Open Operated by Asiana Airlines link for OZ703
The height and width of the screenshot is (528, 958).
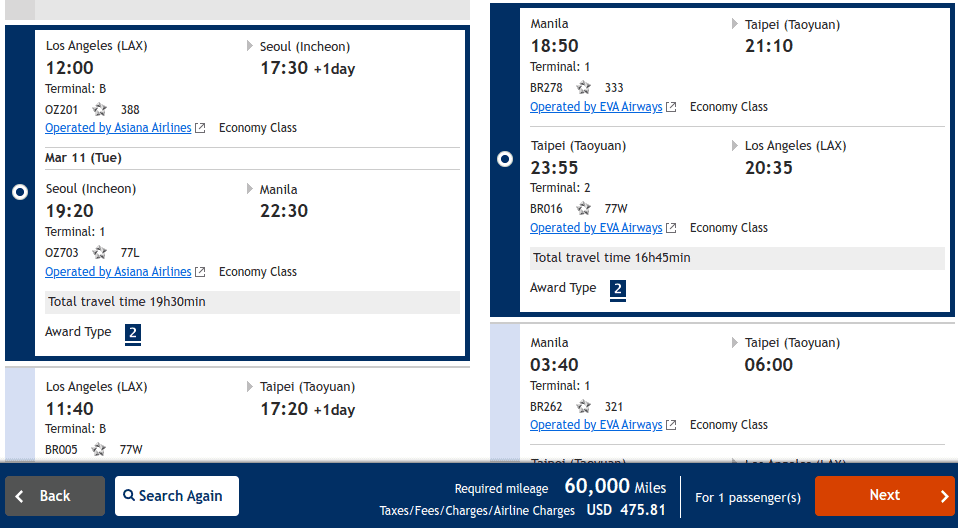[x=118, y=272]
